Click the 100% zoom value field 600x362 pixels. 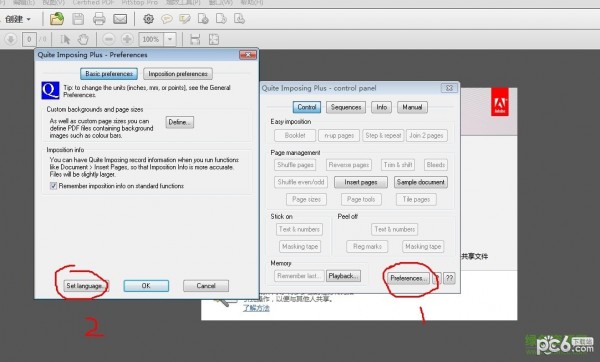(x=151, y=39)
